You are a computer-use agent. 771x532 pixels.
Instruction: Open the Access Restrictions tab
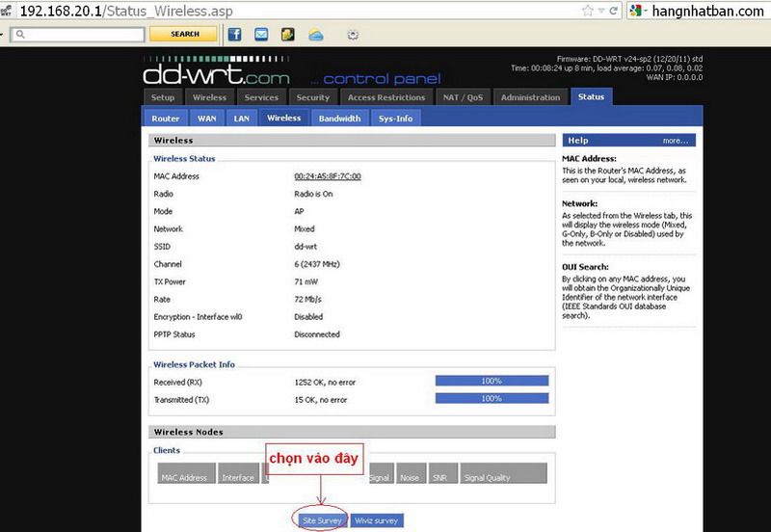(386, 97)
